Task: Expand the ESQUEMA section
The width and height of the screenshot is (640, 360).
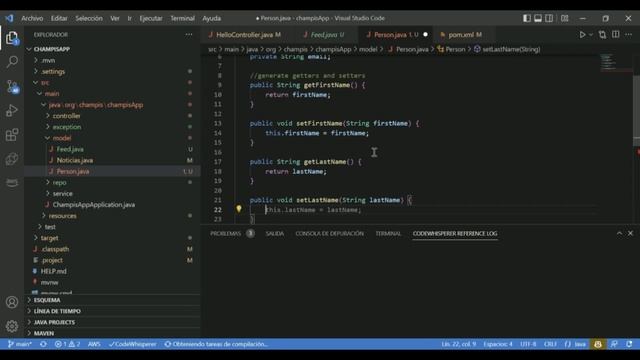Action: click(x=112, y=300)
